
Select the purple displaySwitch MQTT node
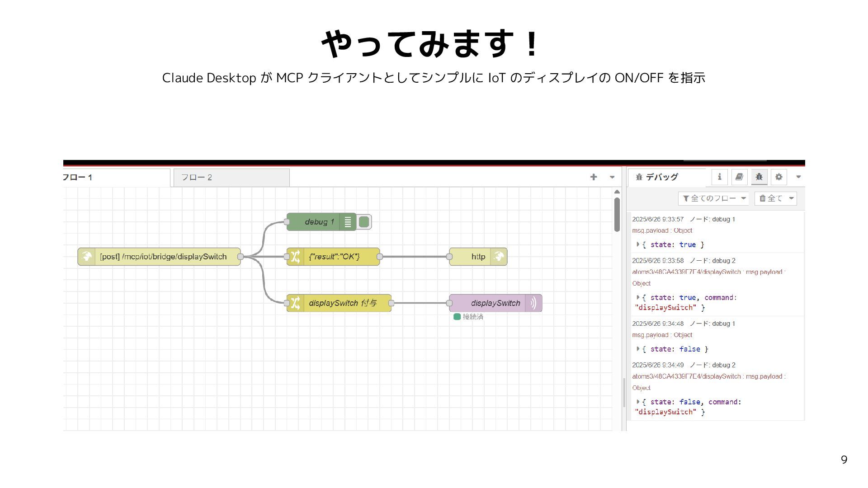[495, 303]
